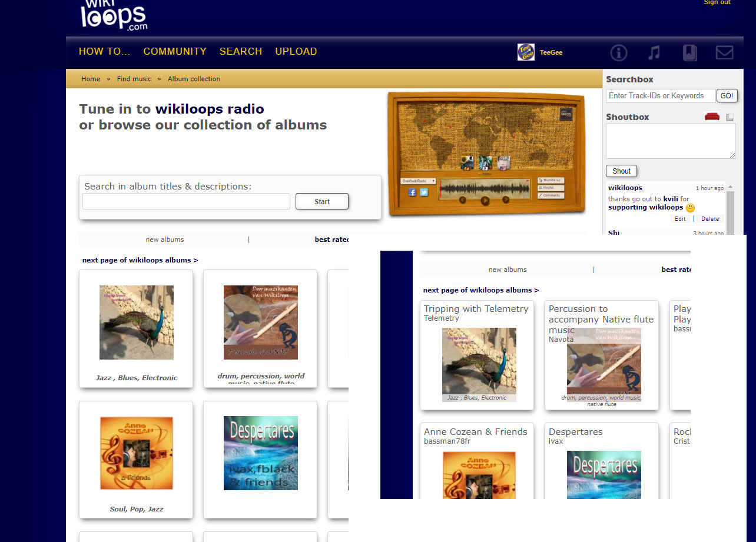Image resolution: width=756 pixels, height=542 pixels.
Task: Click the wikiloops badge on the radio speaker
Action: (566, 114)
